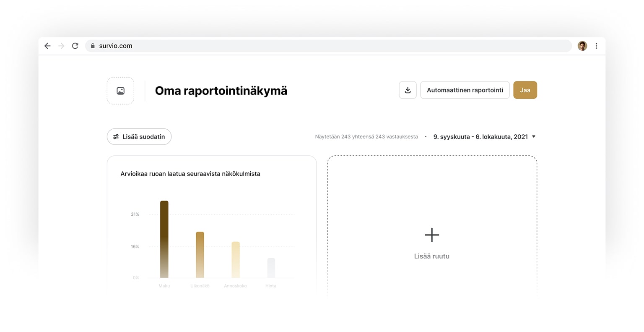Expand the 9. syyskuuta date chevron
The width and height of the screenshot is (644, 332).
[x=533, y=136]
